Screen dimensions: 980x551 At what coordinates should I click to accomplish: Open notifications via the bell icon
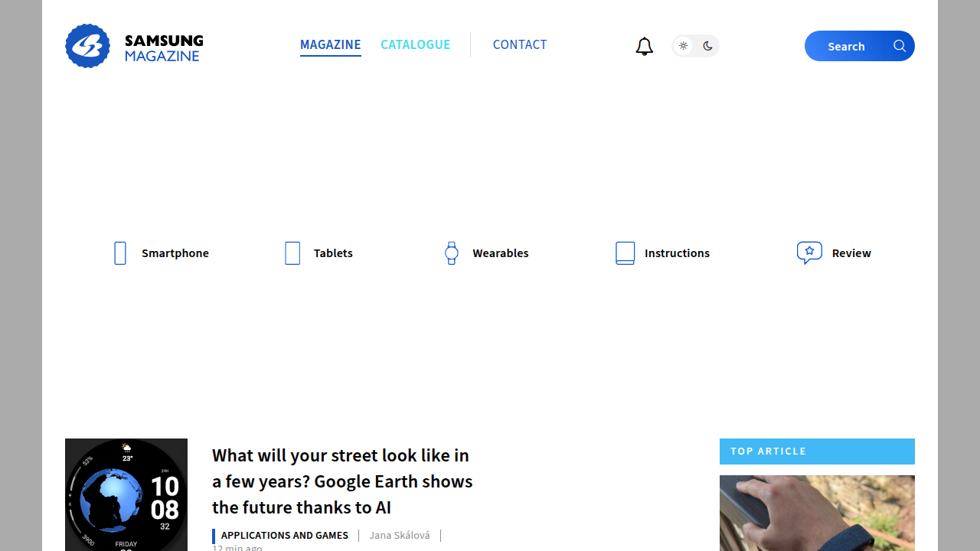point(645,47)
